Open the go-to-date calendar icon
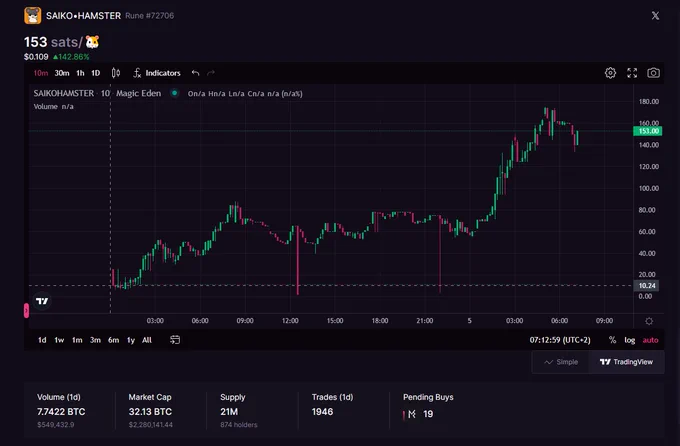The image size is (680, 446). point(175,340)
